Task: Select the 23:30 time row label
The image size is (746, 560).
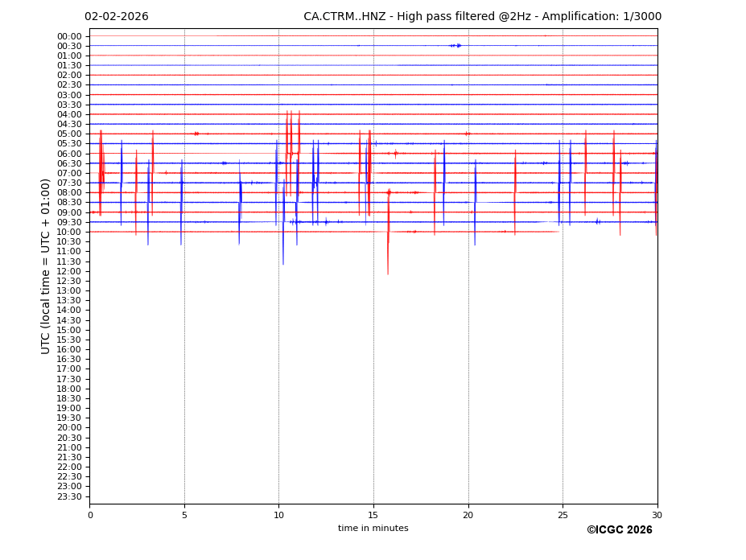Action: pos(69,496)
